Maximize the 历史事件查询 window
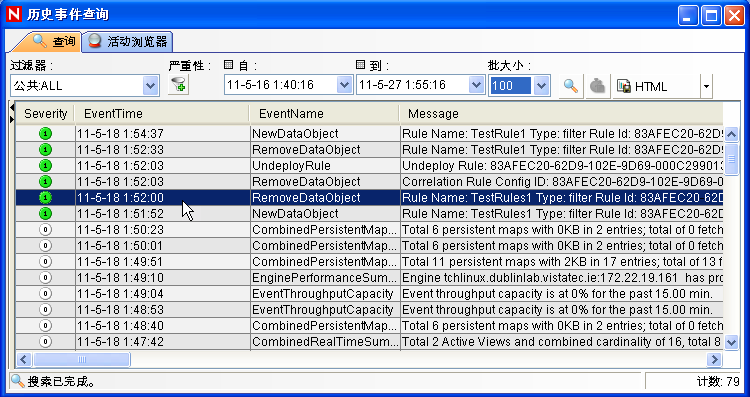750x397 pixels. pos(711,15)
